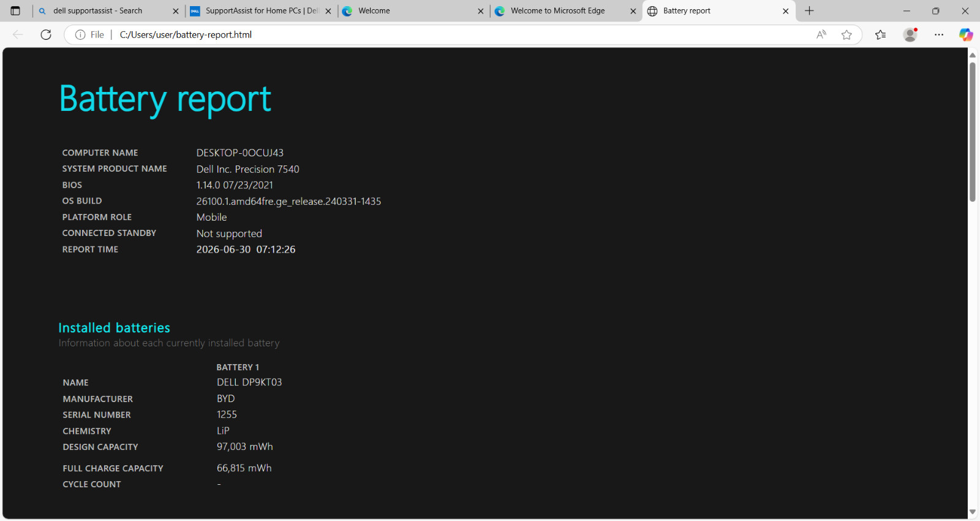Click scrollbar down arrow
980x521 pixels.
[973, 512]
